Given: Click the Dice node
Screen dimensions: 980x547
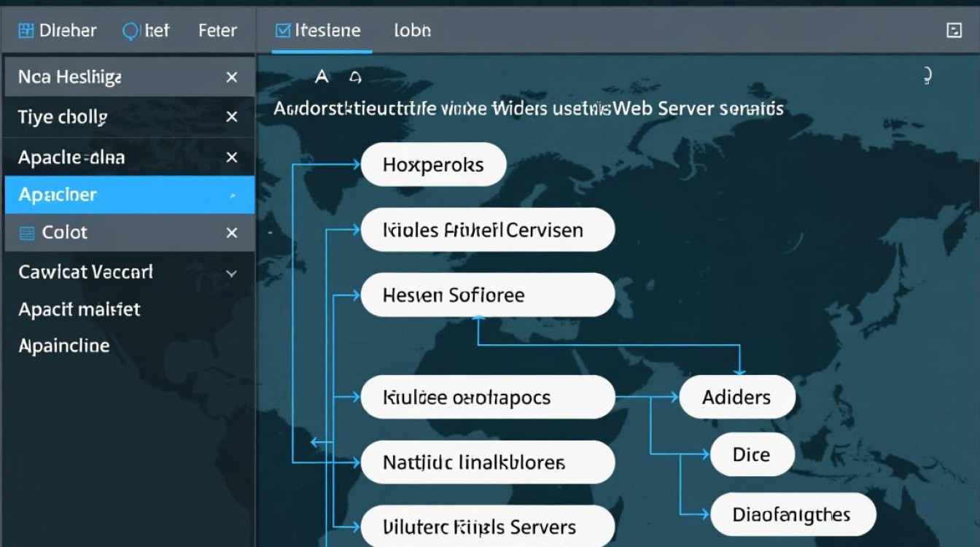Looking at the screenshot, I should click(751, 454).
